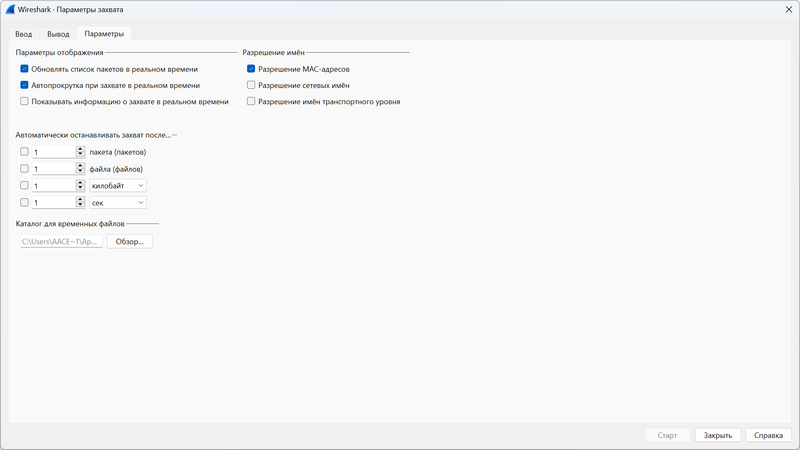Increase packets count with spinner arrows
The width and height of the screenshot is (800, 450).
(80, 149)
